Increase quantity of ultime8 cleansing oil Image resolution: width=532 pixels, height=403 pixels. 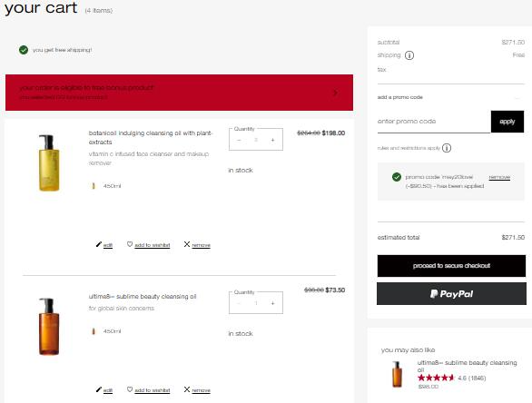272,303
